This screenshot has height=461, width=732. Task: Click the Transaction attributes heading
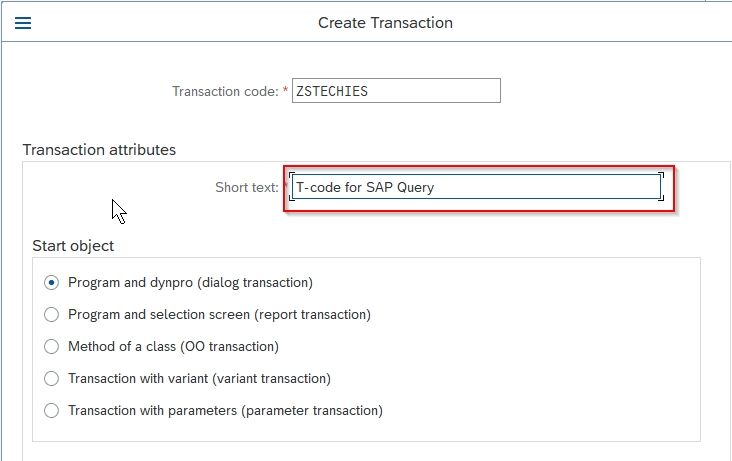coord(99,149)
